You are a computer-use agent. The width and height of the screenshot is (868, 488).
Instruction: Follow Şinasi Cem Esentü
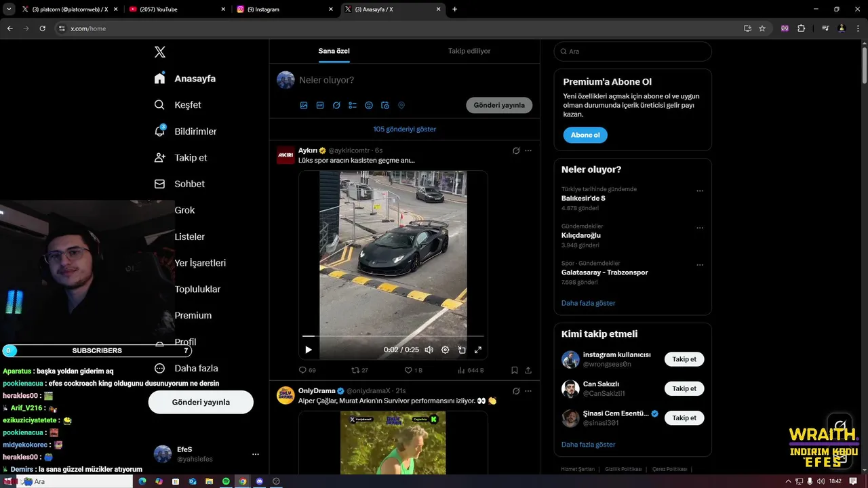click(x=684, y=418)
